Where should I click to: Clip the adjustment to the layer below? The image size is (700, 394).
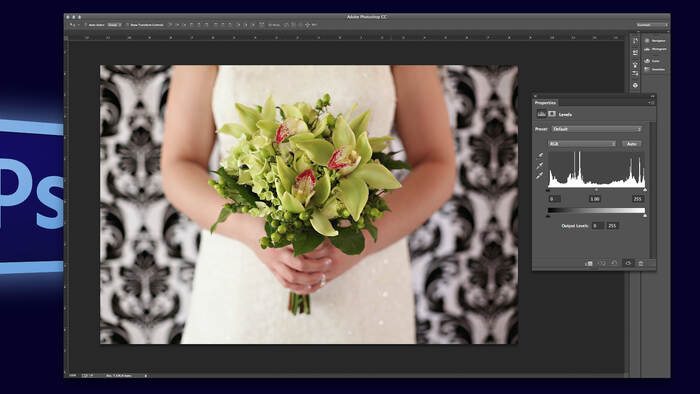(x=589, y=264)
